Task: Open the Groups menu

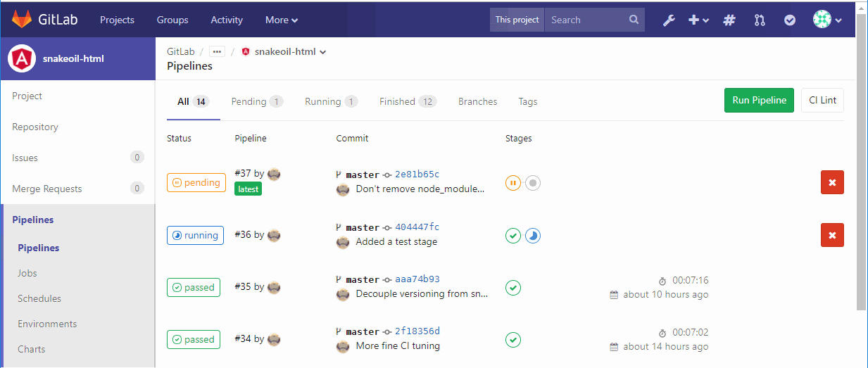Action: click(172, 20)
